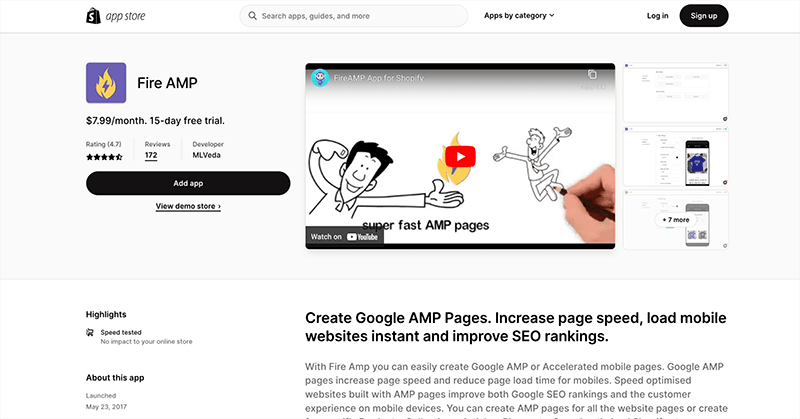800x419 pixels.
Task: Open the View demo store link
Action: pos(188,206)
